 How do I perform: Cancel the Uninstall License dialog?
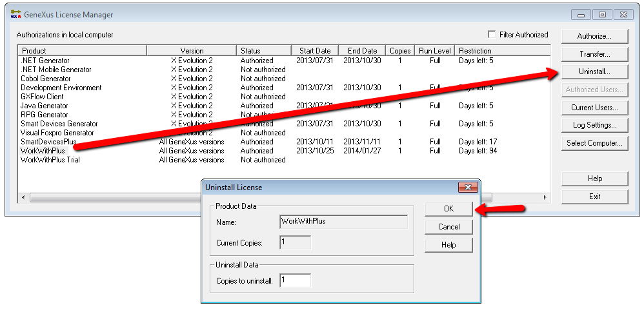[x=448, y=227]
